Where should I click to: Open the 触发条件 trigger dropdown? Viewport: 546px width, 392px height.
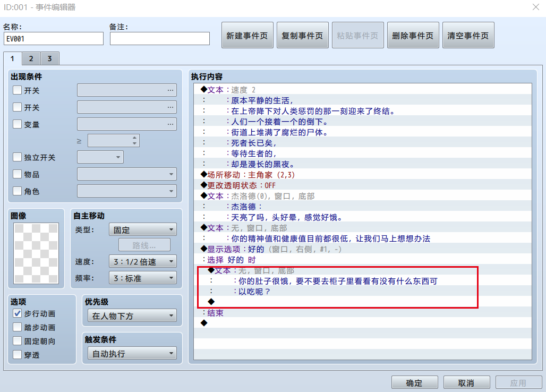(x=132, y=353)
